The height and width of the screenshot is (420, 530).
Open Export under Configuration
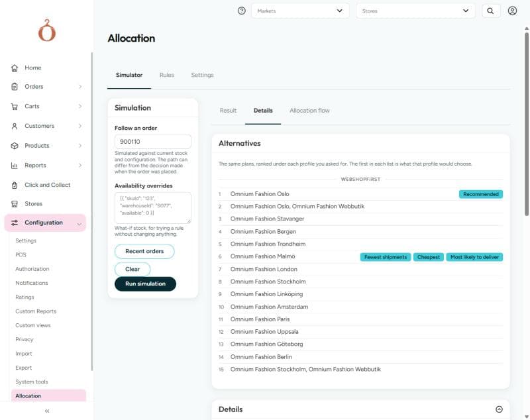24,368
